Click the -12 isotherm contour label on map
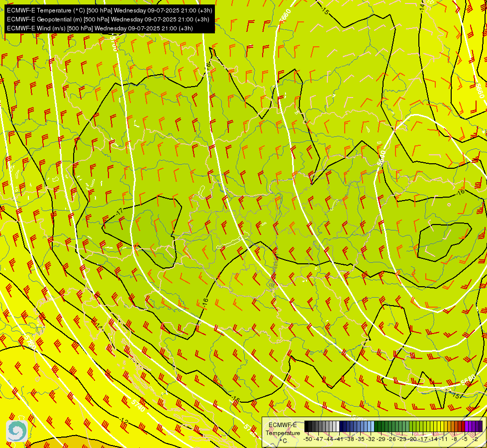Viewport: 487px width, 448px height. click(123, 421)
